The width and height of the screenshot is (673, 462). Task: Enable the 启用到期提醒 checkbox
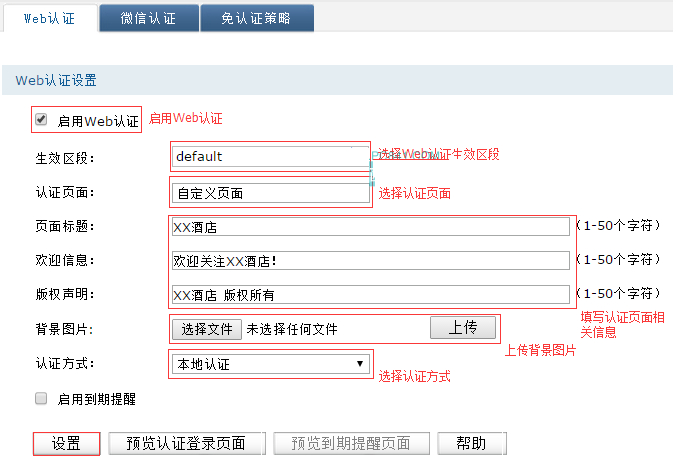point(41,398)
